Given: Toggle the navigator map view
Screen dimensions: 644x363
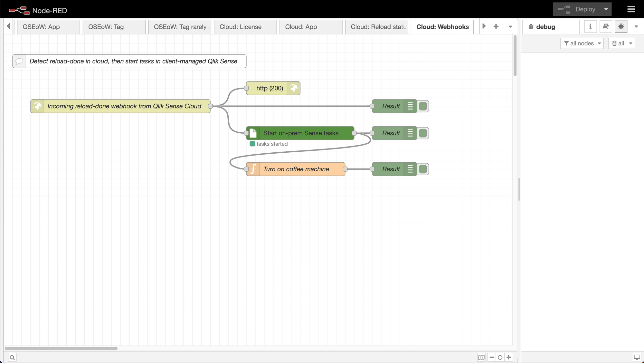Looking at the screenshot, I should (x=481, y=357).
